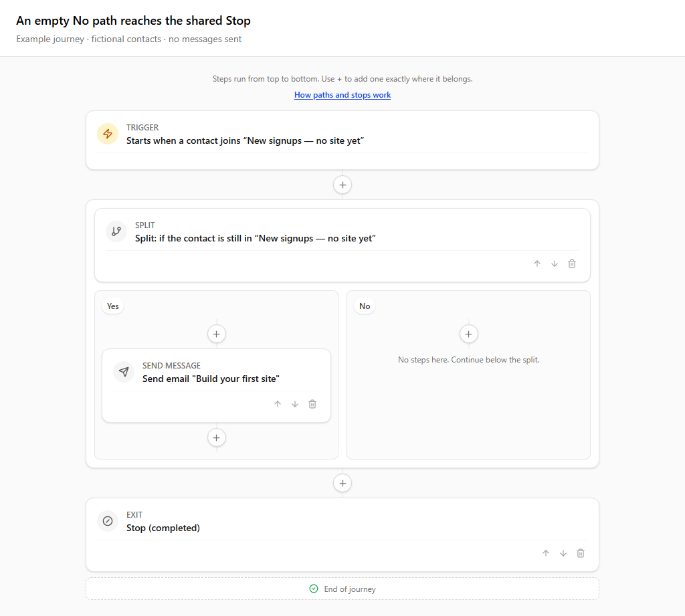Image resolution: width=685 pixels, height=616 pixels.
Task: Delete the Split step
Action: coord(572,264)
